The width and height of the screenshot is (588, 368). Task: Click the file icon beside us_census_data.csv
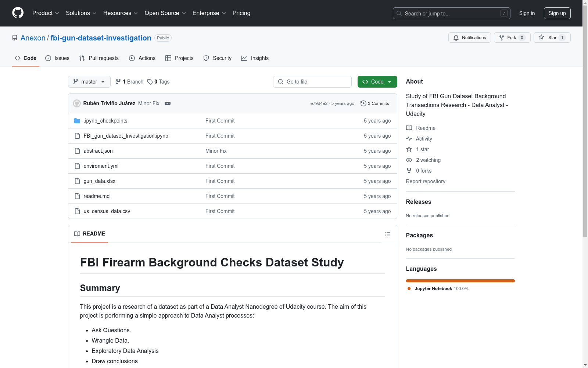[77, 211]
